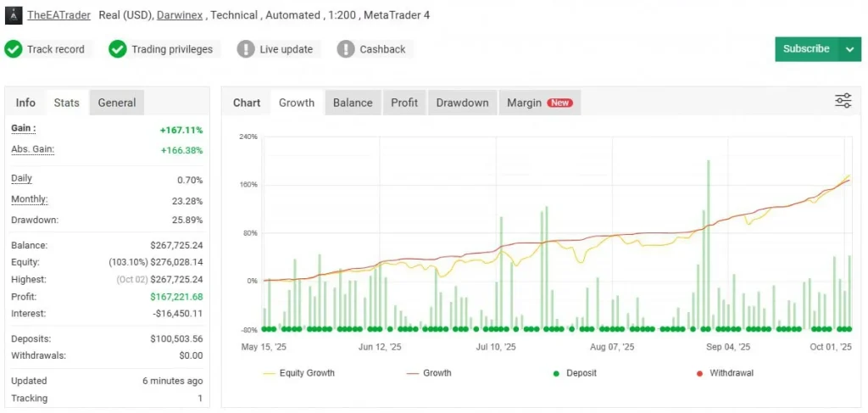Click the TheEATrader avatar icon
Image resolution: width=868 pixels, height=413 pixels.
pos(14,15)
